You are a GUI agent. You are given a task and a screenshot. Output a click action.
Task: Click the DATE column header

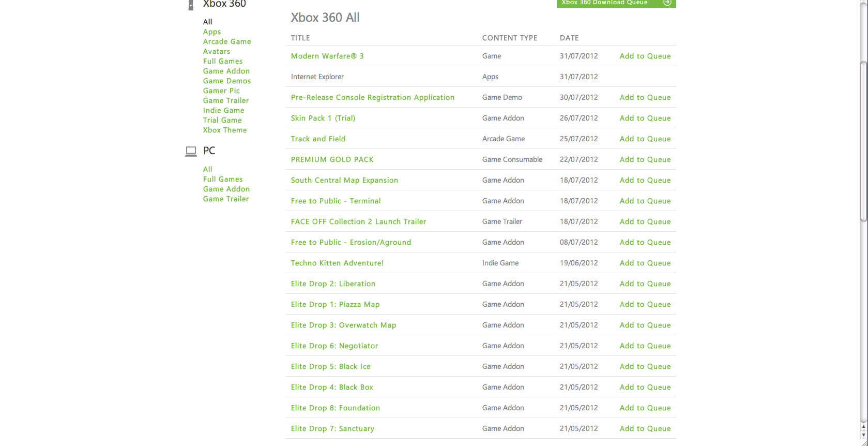[x=569, y=38]
